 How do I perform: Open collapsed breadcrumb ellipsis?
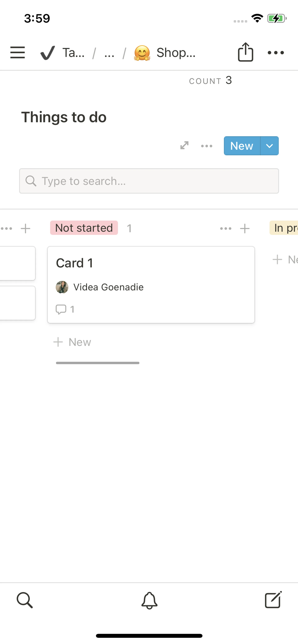109,53
